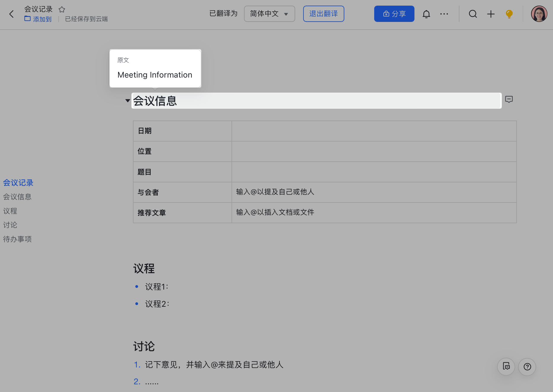Go to 讨论 in outline navigation
Image resolution: width=553 pixels, height=392 pixels.
pyautogui.click(x=10, y=225)
